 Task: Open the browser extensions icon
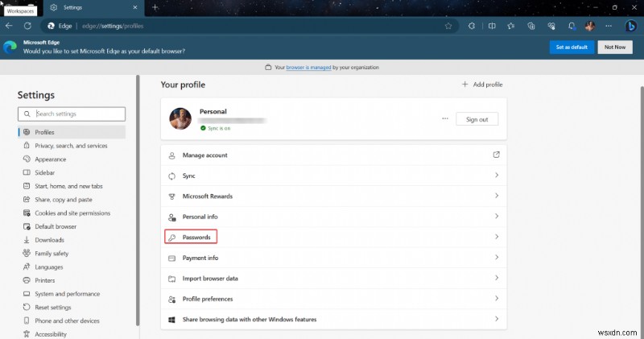tap(472, 26)
